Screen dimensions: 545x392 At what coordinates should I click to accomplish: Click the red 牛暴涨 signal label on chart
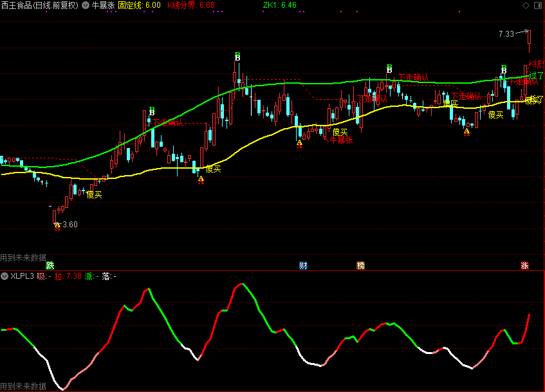point(341,140)
